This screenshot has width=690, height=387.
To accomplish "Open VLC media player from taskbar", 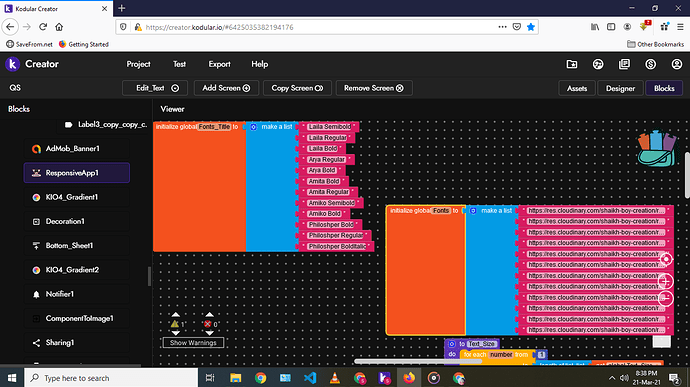I will point(335,378).
